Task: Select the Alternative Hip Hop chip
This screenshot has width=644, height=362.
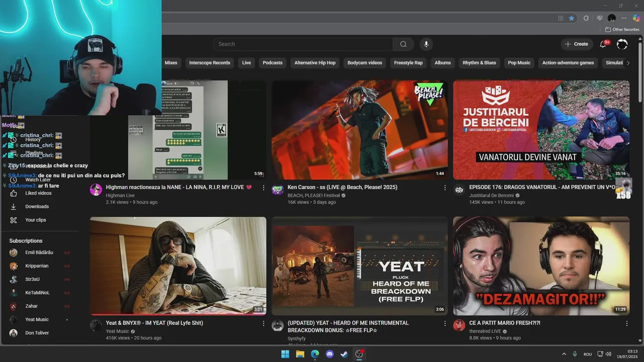Action: [x=315, y=63]
